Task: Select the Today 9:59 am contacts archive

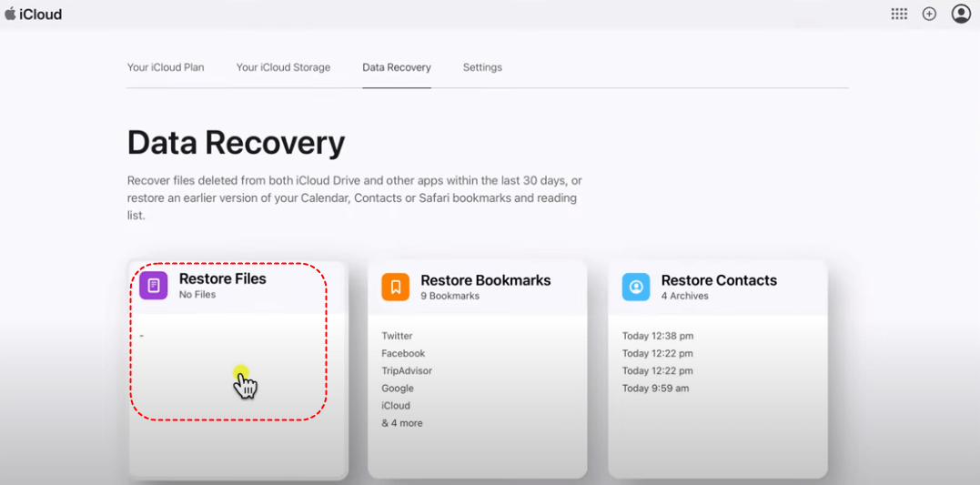Action: coord(656,389)
